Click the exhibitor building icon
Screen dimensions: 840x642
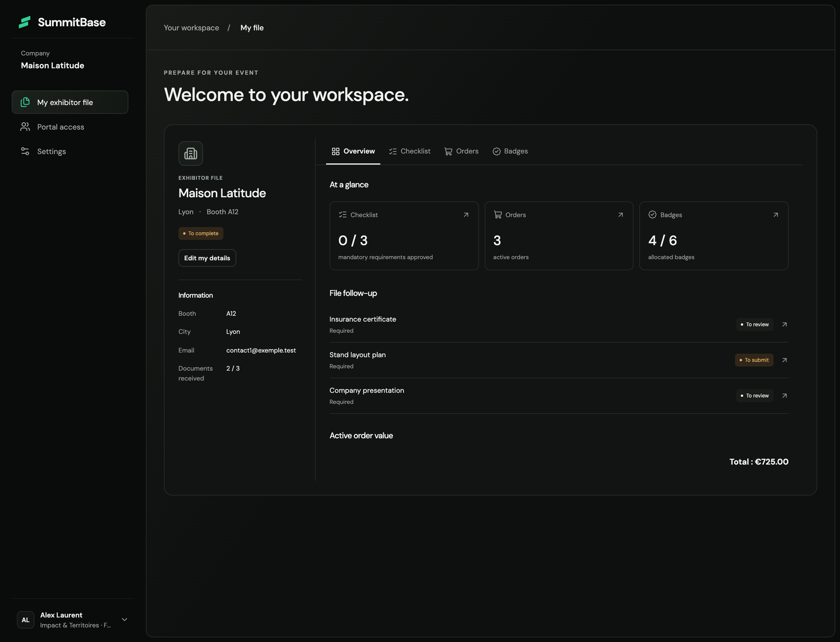pyautogui.click(x=191, y=153)
